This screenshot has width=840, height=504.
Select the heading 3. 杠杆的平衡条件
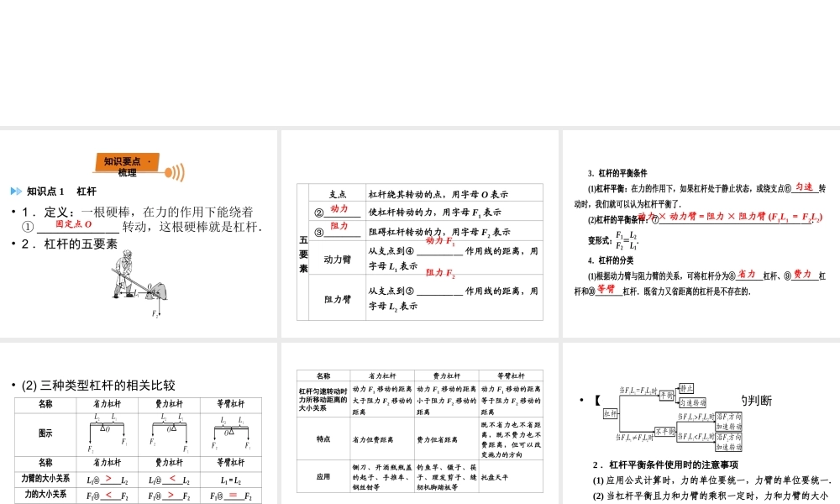[x=617, y=173]
